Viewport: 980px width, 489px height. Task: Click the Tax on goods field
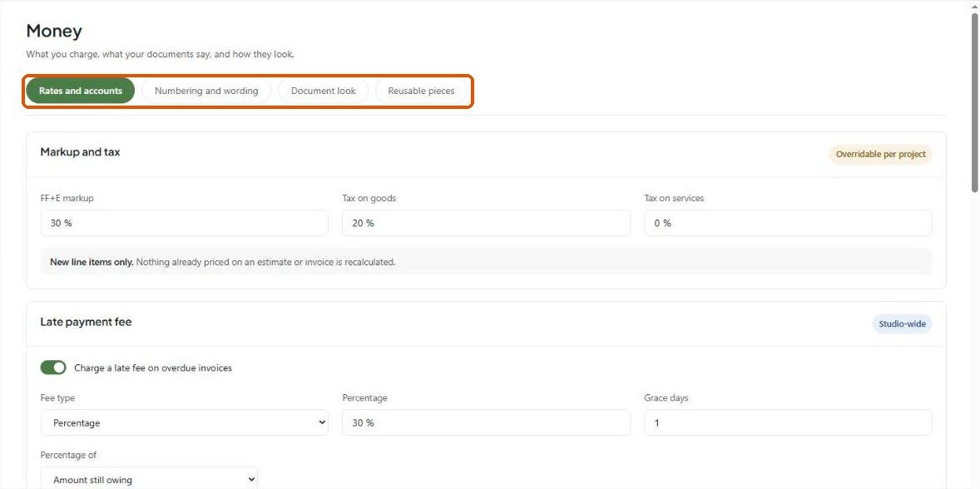click(x=486, y=223)
